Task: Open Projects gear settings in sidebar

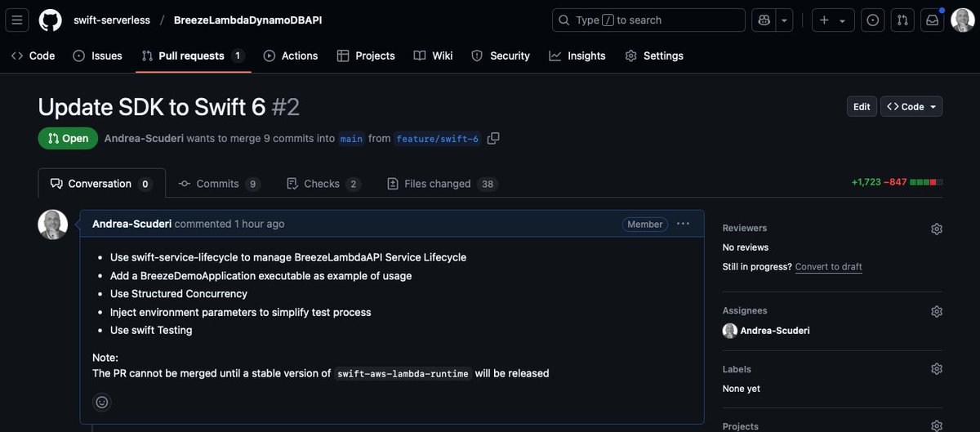Action: coord(936,425)
